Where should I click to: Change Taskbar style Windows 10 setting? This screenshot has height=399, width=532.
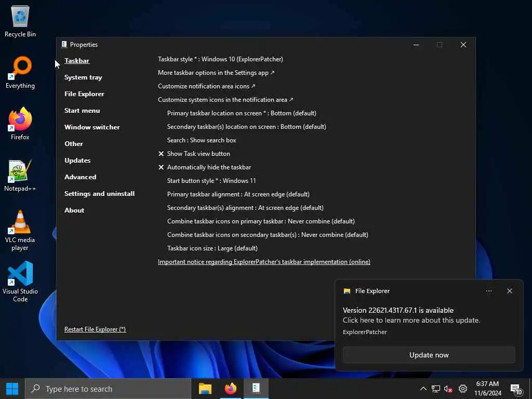220,59
